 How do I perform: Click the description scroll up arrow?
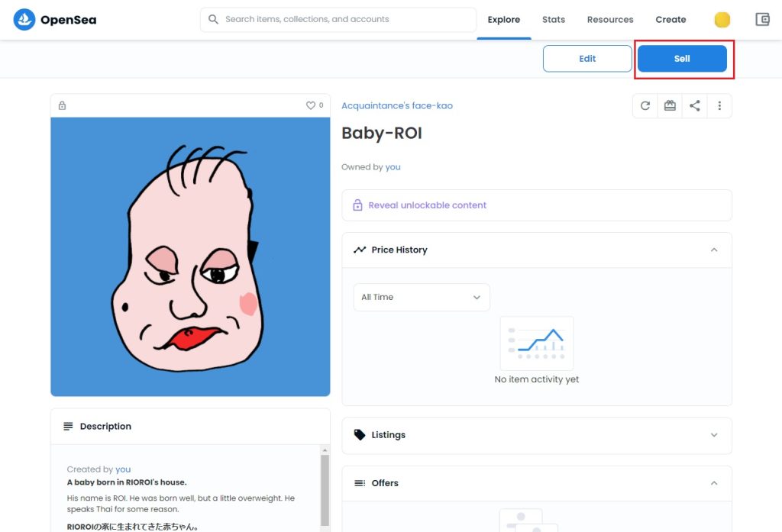[325, 450]
